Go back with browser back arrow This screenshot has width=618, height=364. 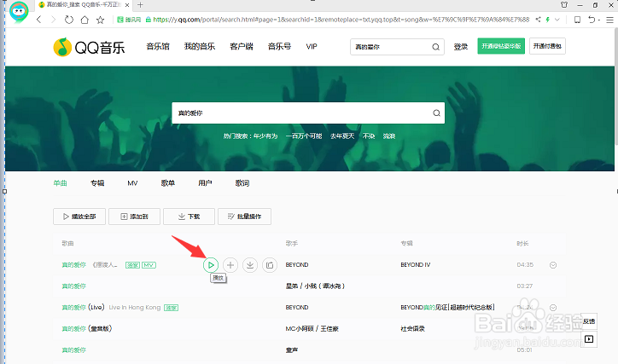pyautogui.click(x=38, y=20)
